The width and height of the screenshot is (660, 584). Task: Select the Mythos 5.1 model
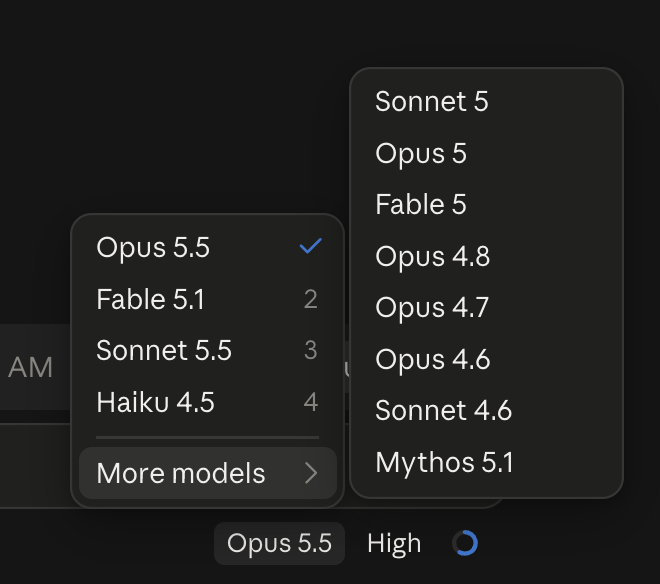[x=486, y=462]
